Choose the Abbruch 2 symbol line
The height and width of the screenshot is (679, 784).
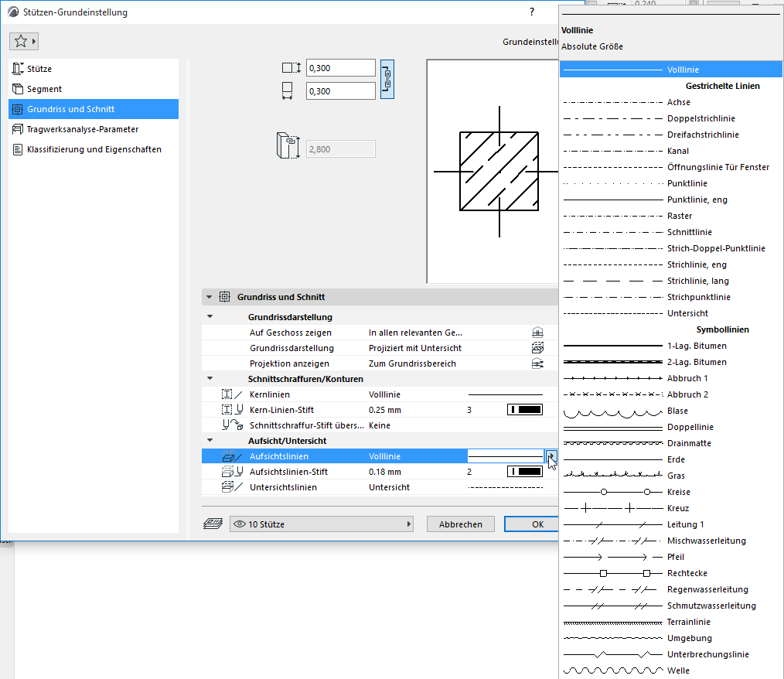(x=671, y=394)
